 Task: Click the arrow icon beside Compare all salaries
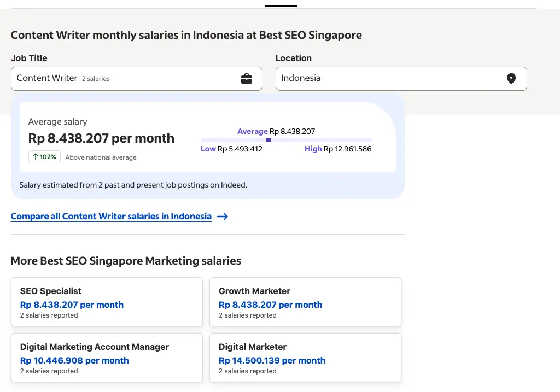pos(223,217)
